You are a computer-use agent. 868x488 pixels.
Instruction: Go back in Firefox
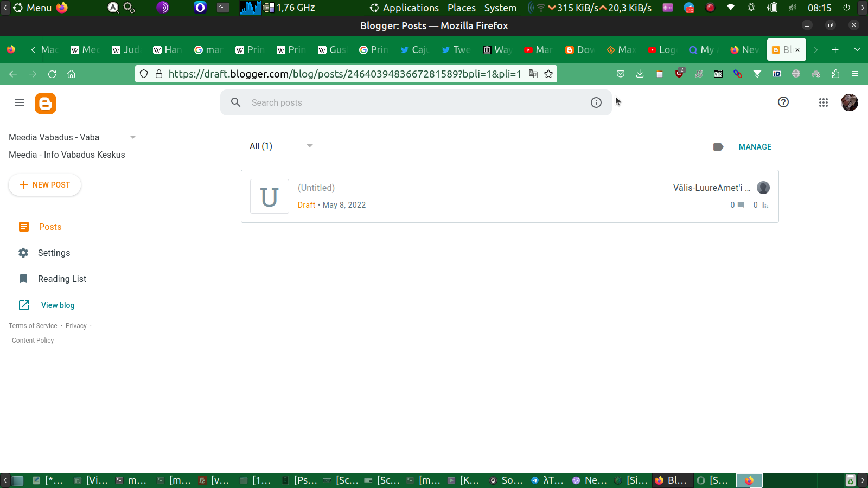coord(13,74)
